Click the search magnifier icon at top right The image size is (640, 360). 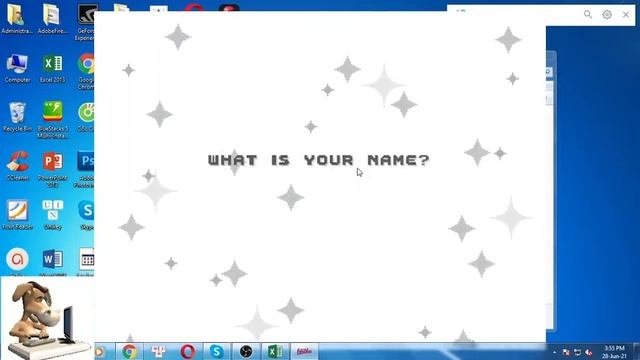588,14
